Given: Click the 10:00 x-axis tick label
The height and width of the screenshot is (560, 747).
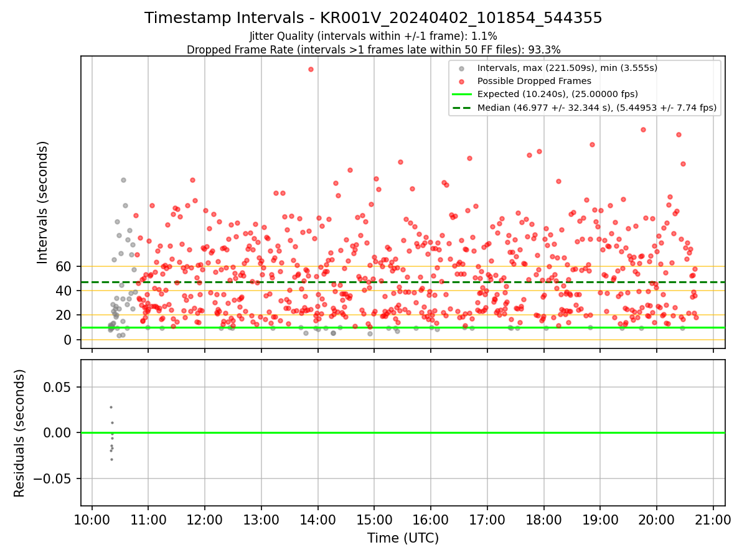Looking at the screenshot, I should click(x=92, y=520).
